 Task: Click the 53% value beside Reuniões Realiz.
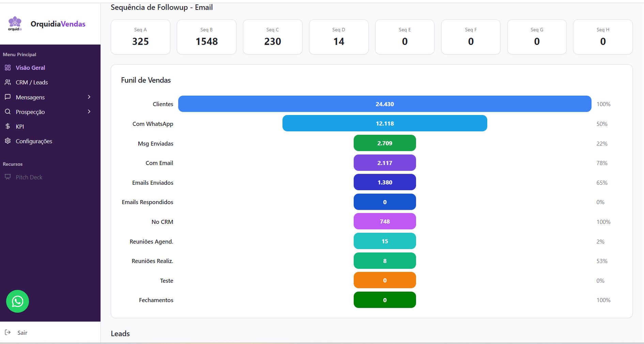[x=602, y=261]
